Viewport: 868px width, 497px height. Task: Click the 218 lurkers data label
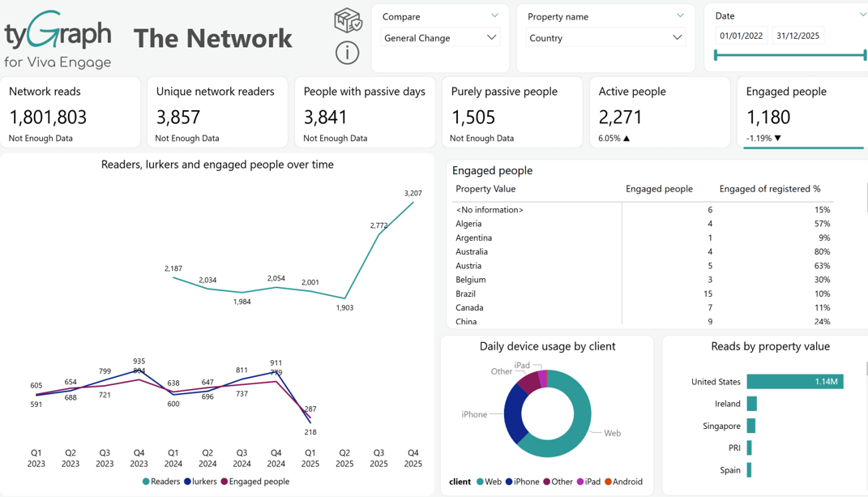click(310, 432)
